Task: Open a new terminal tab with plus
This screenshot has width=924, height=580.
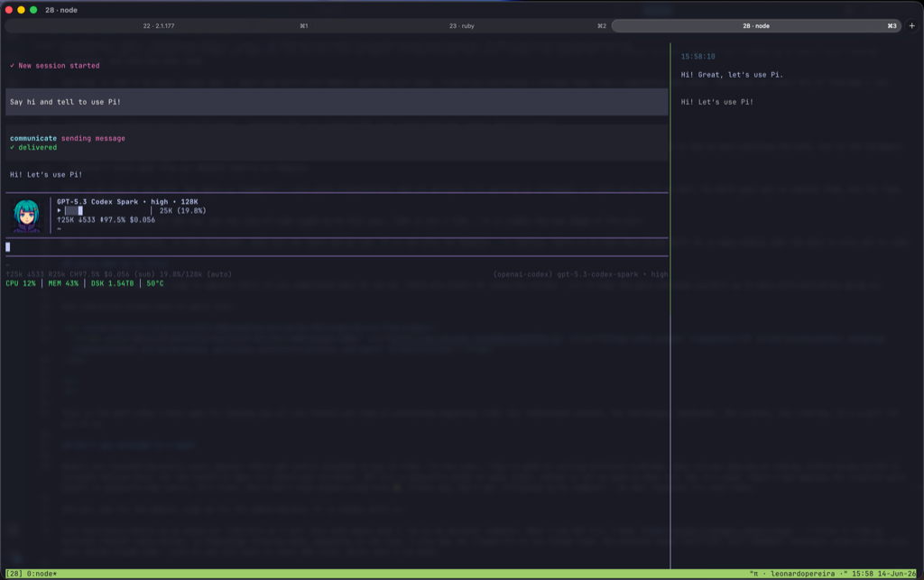Action: (911, 26)
